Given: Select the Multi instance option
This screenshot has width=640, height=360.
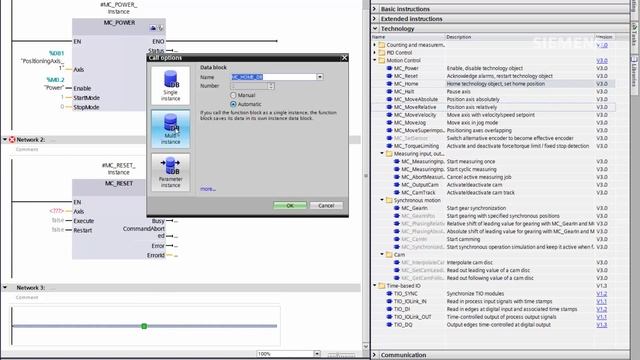Looking at the screenshot, I should 170,129.
